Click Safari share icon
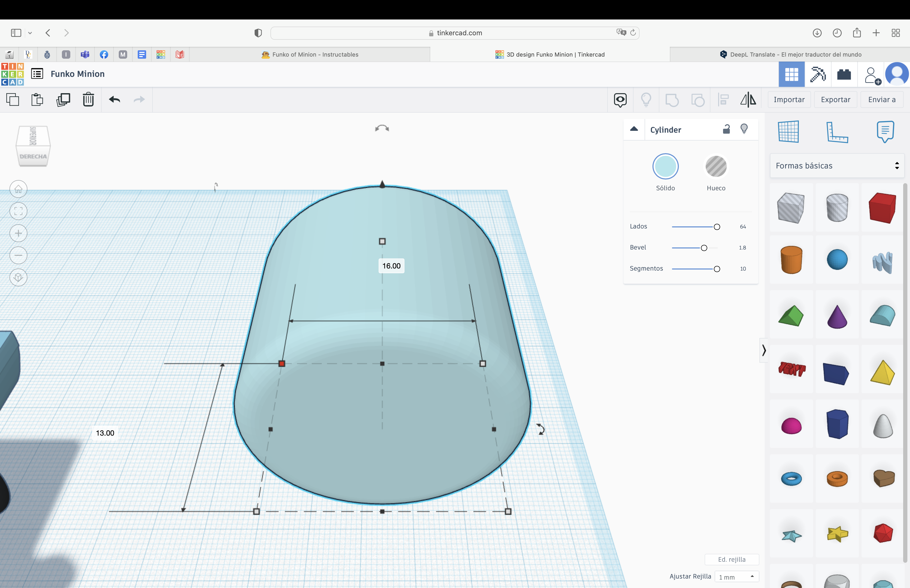910x588 pixels. [857, 32]
